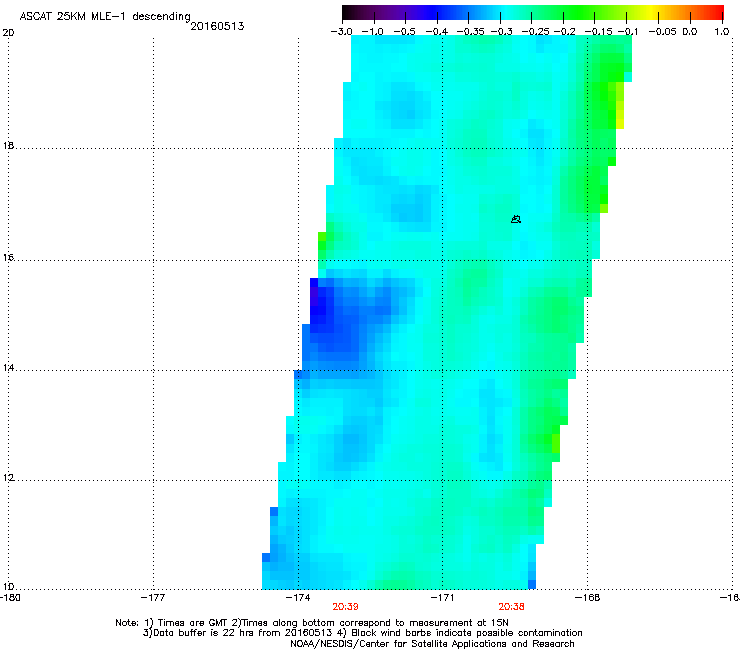This screenshot has height=650, width=740.
Task: Click the color bar label '0.0'
Action: 690,32
